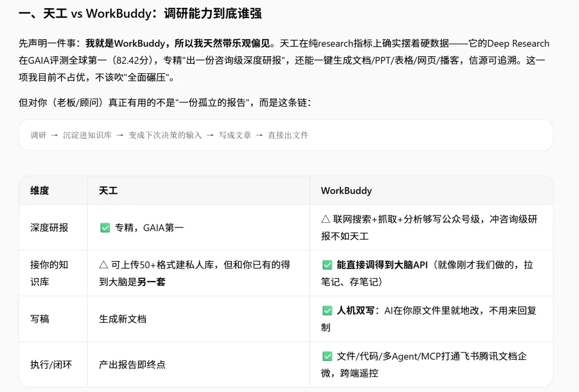Click the triangle icon before '联网搜索+抓取'
The width and height of the screenshot is (579, 392).
[x=326, y=219]
